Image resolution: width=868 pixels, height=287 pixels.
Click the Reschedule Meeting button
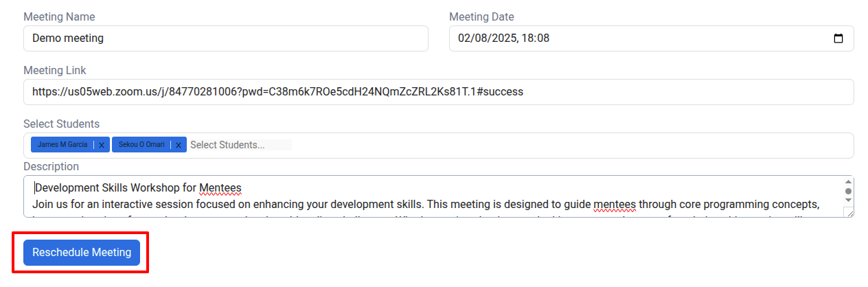[82, 253]
